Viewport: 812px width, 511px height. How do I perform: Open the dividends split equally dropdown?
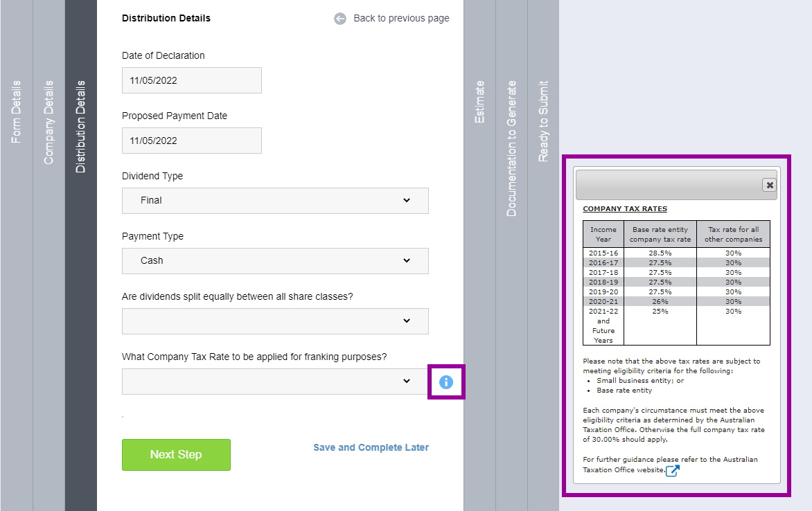[275, 321]
